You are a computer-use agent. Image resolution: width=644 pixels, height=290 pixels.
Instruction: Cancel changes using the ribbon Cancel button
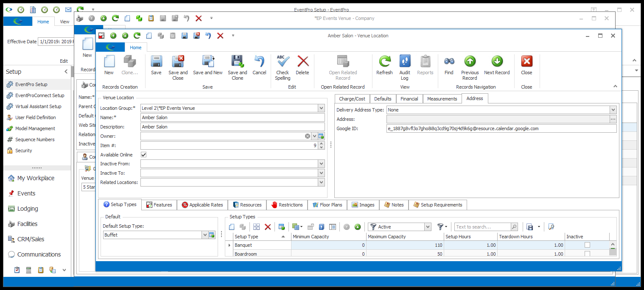pyautogui.click(x=259, y=65)
